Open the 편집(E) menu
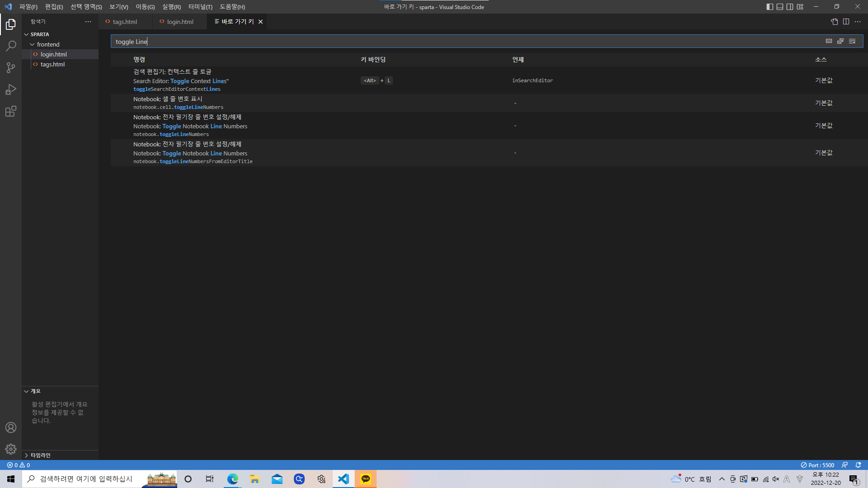 point(54,7)
